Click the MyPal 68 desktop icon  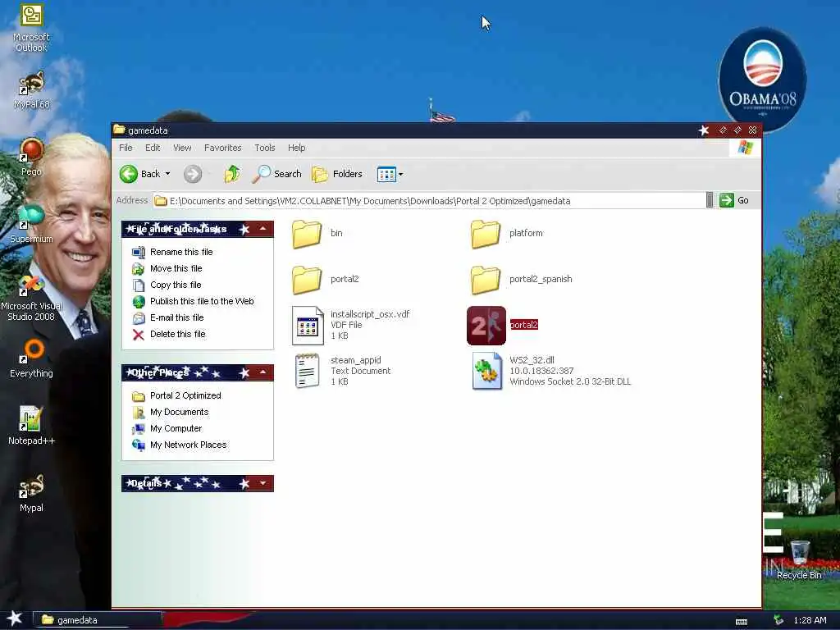click(31, 83)
